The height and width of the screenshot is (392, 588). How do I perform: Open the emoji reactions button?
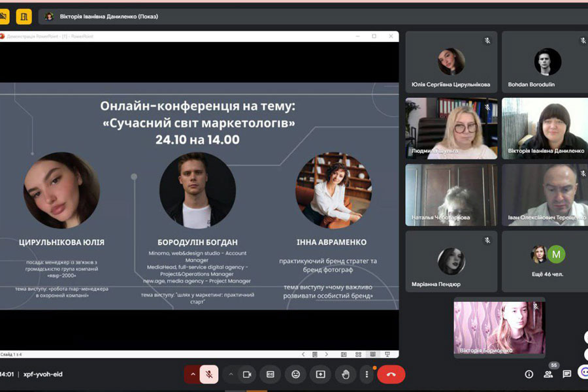[x=295, y=374]
